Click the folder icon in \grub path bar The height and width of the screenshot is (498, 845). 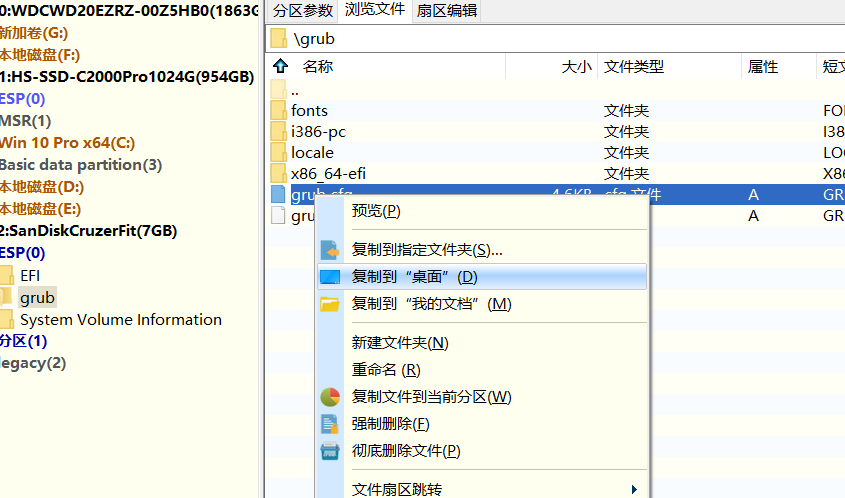click(x=279, y=38)
